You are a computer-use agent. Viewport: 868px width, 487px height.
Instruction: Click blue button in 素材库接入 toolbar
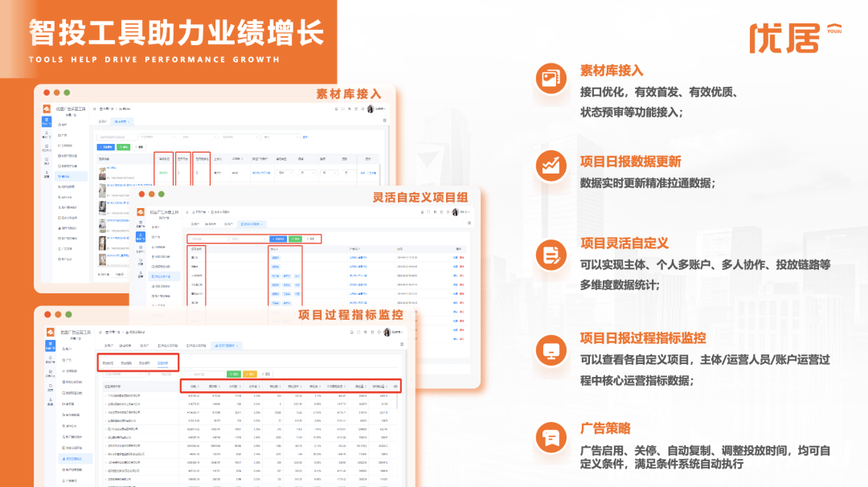[x=106, y=147]
